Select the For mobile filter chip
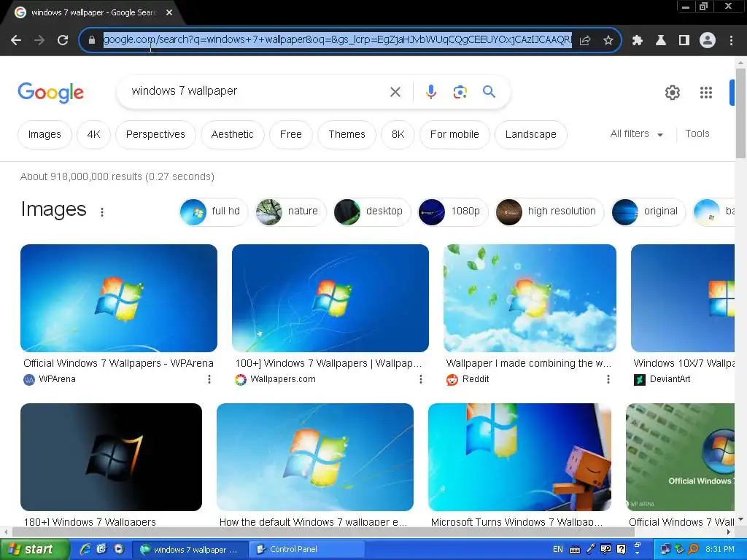The width and height of the screenshot is (747, 560). [x=454, y=134]
